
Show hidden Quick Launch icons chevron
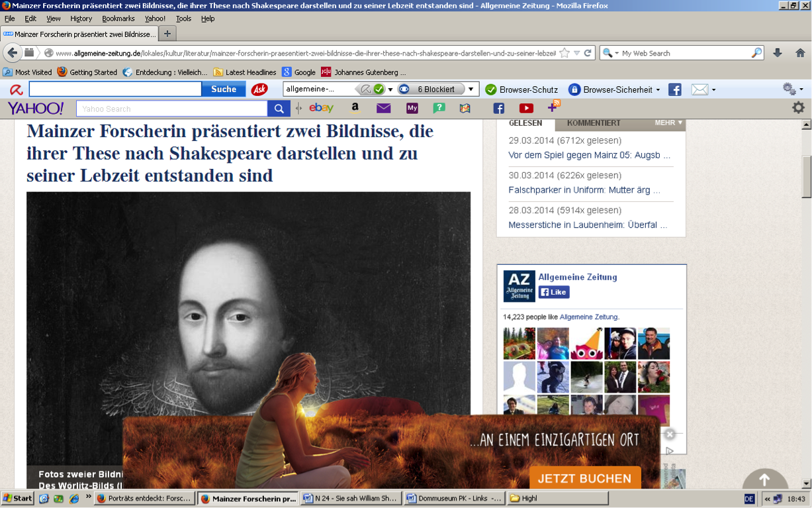(x=88, y=496)
